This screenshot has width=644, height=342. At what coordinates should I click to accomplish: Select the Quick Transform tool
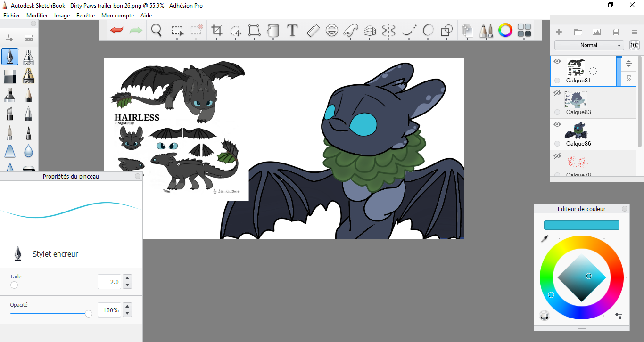point(236,31)
